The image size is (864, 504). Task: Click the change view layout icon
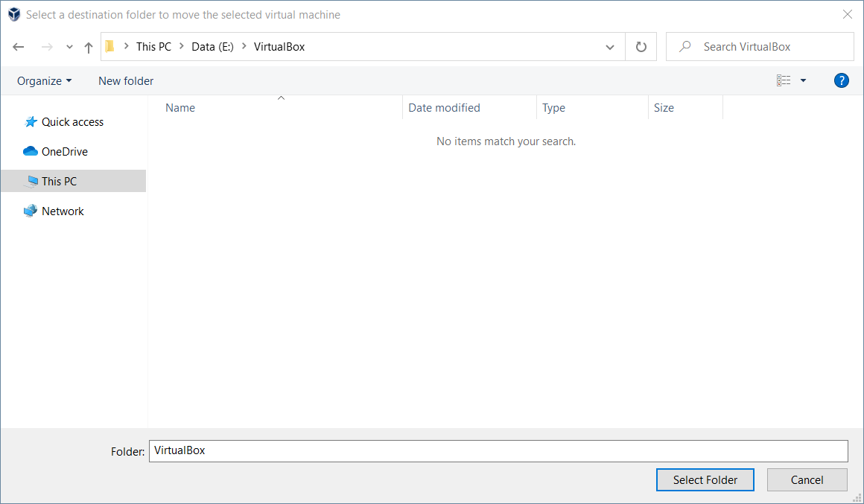click(784, 80)
